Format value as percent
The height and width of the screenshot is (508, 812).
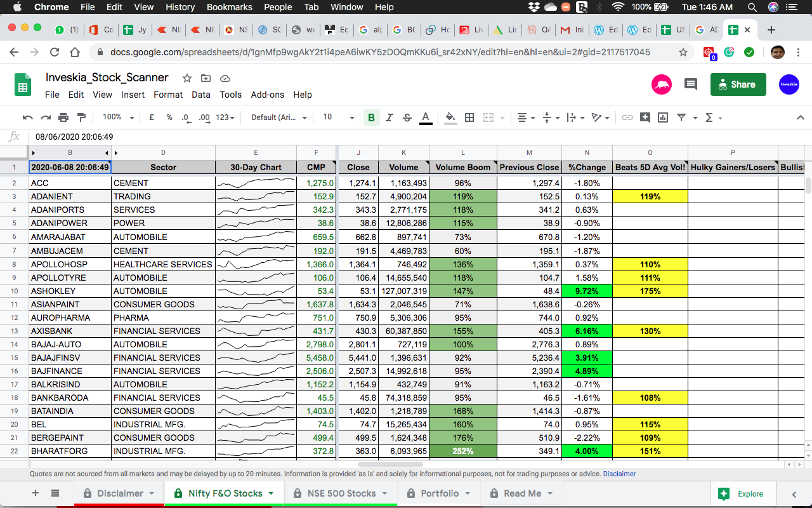coord(169,117)
